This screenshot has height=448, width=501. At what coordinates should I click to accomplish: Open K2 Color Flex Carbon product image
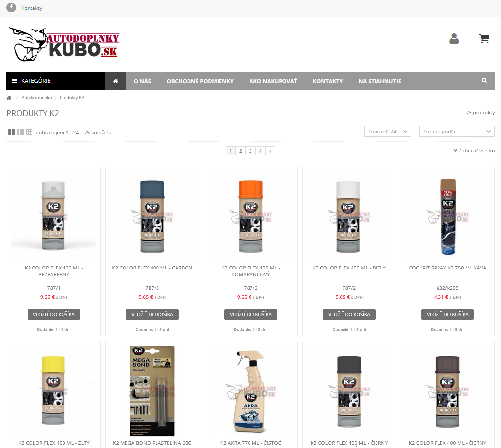(x=152, y=216)
